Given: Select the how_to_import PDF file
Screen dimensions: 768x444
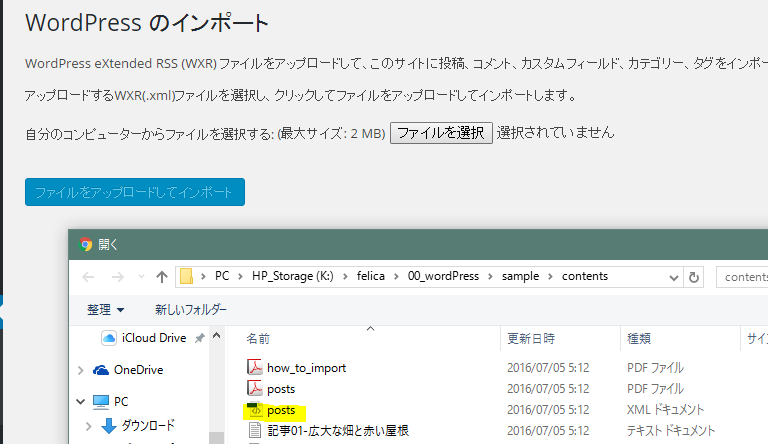Looking at the screenshot, I should [307, 368].
